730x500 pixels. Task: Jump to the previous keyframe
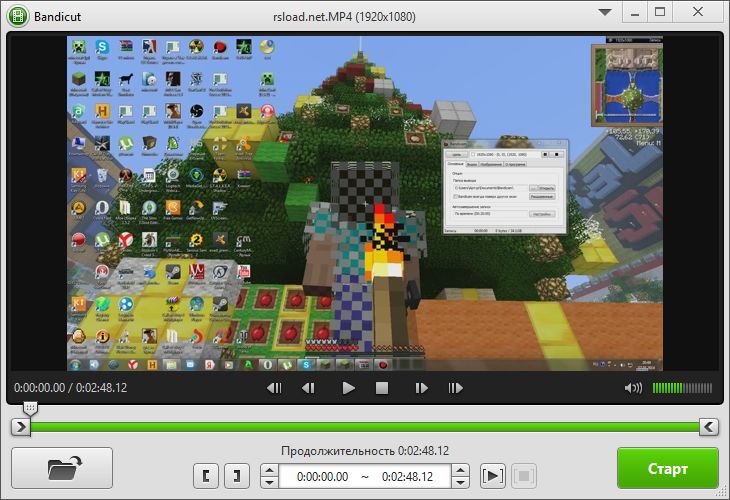point(274,388)
